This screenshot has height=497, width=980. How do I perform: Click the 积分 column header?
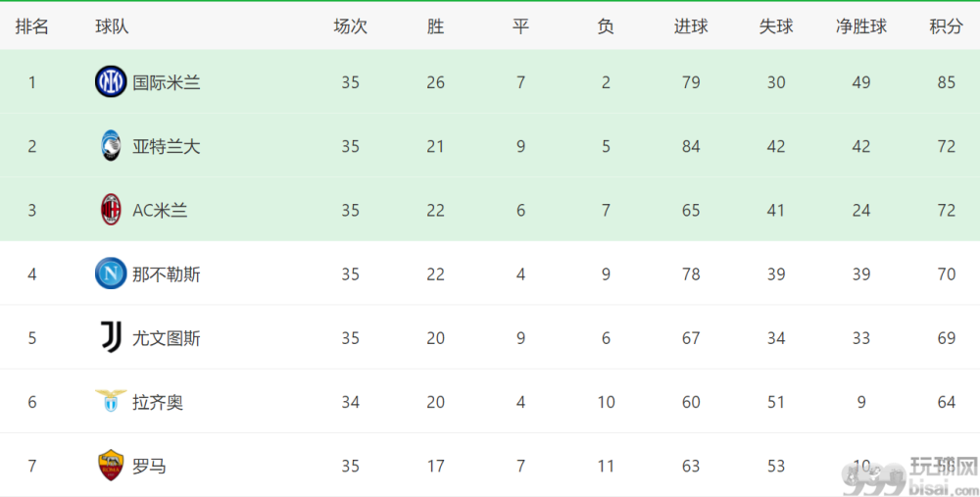[x=946, y=26]
